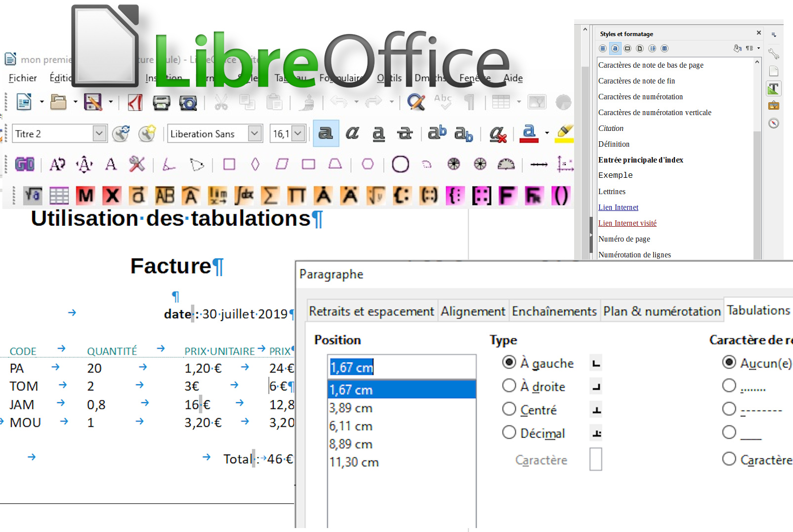Activate Fill Format Mode paint bucket

(738, 48)
